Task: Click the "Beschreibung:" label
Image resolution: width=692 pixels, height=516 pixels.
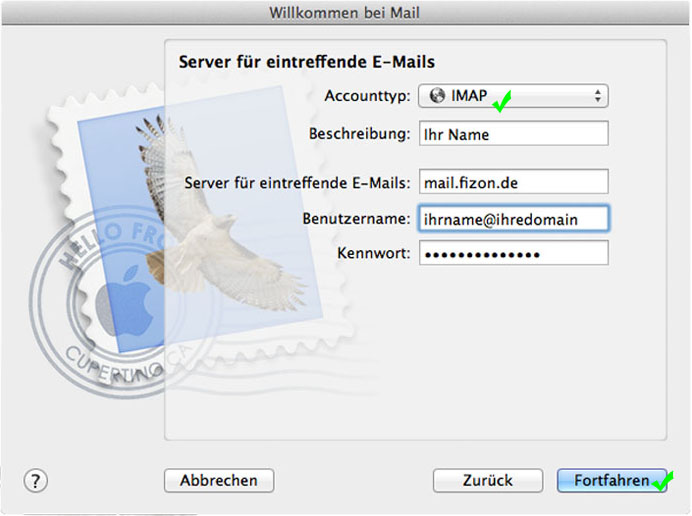Action: point(359,134)
